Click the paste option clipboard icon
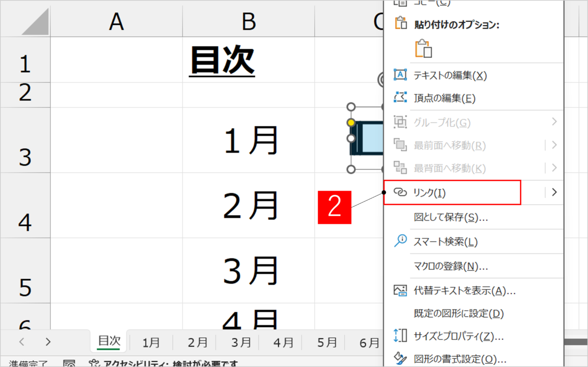This screenshot has width=588, height=367. coord(423,49)
